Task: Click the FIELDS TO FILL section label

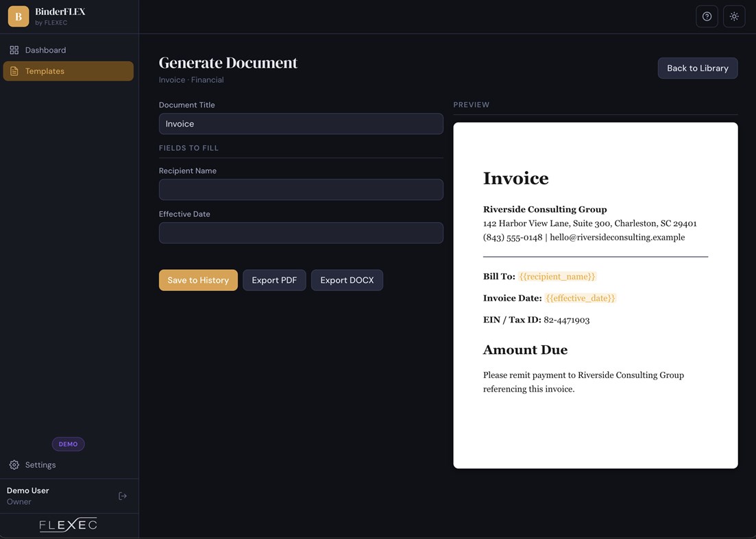Action: click(188, 148)
